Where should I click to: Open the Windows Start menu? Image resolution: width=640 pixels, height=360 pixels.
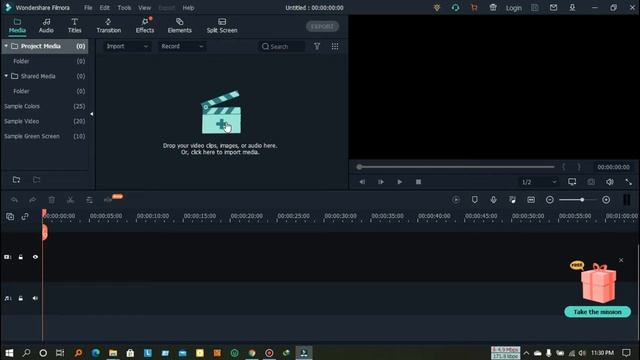coord(9,353)
